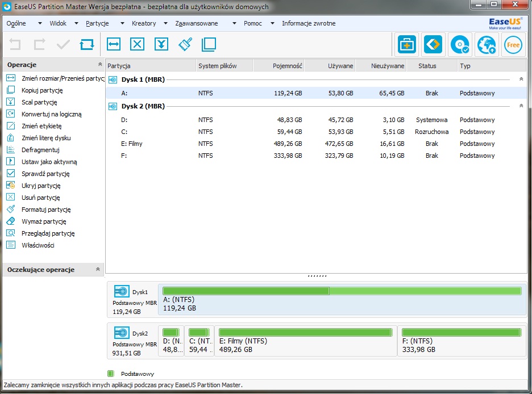The width and height of the screenshot is (532, 394).
Task: Click the Refresh toolbar icon
Action: pyautogui.click(x=87, y=44)
